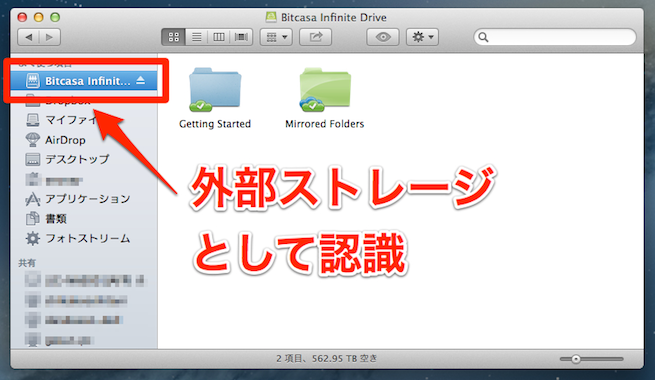Screen dimensions: 655x380
Task: Click the status bar item count text
Action: [327, 359]
